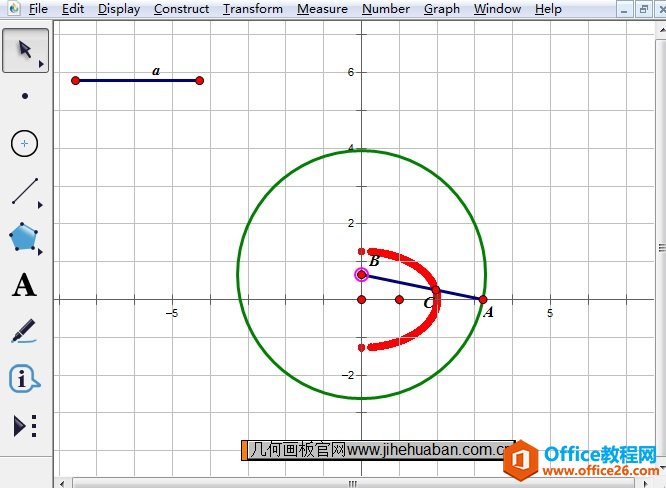Viewport: 666px width, 488px height.
Task: Open the Graph menu
Action: point(442,9)
